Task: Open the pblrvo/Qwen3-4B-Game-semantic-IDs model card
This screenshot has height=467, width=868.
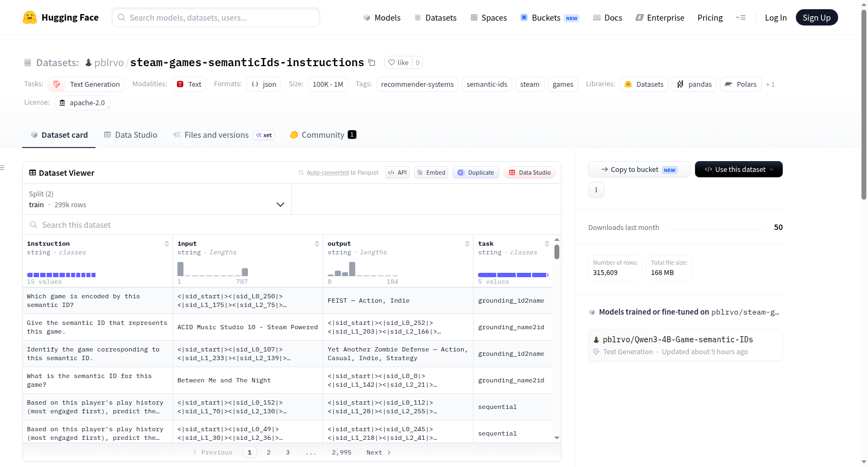Action: point(685,345)
